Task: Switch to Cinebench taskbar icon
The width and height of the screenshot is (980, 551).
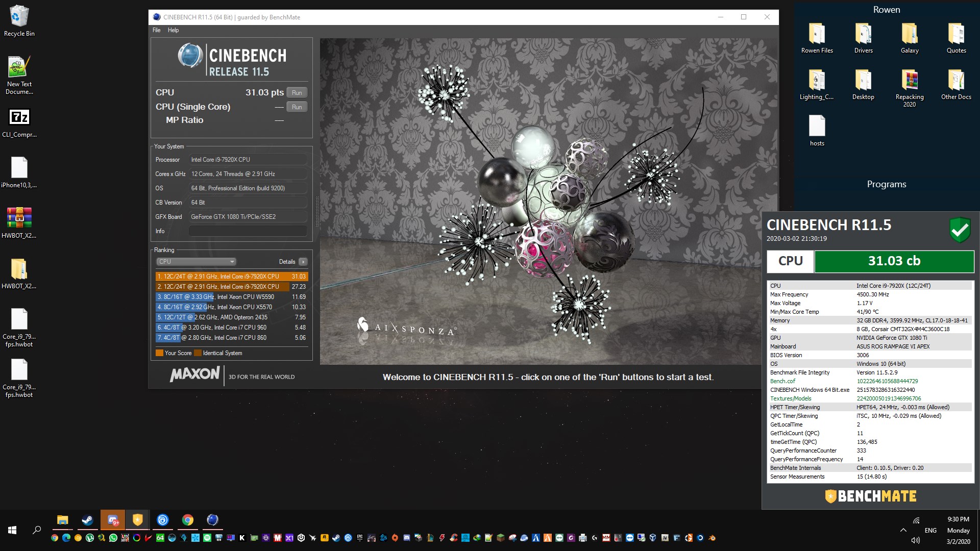Action: (212, 520)
